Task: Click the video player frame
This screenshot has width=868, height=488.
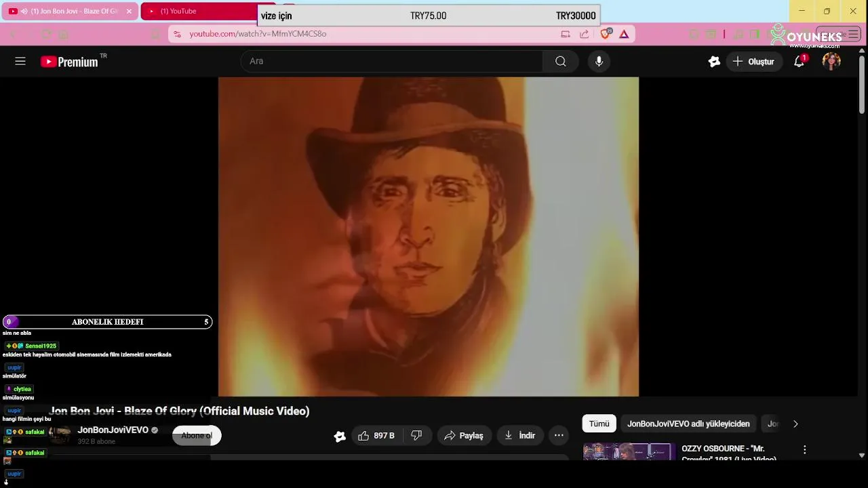Action: coord(429,237)
